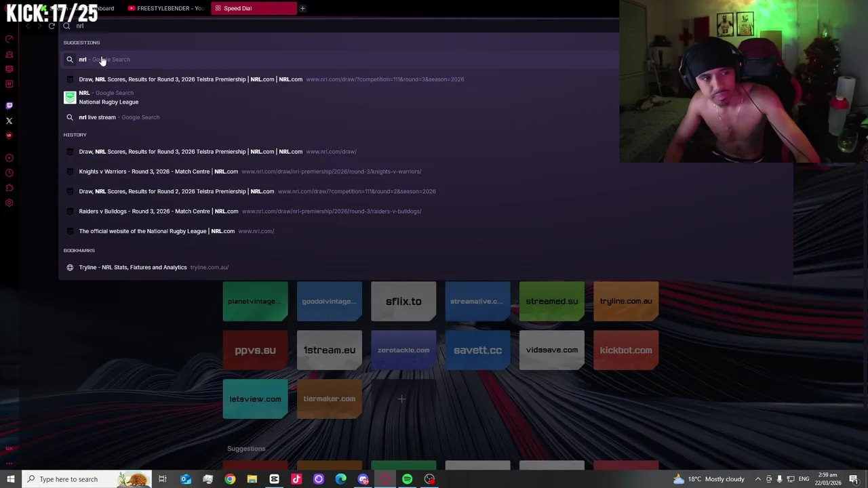
Task: Open the streamed.su speed dial tile
Action: coord(551,301)
